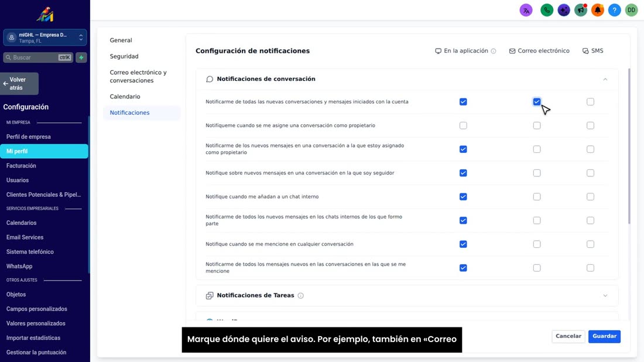Click the sidebar vertical scrollbar
644x362 pixels.
89,195
